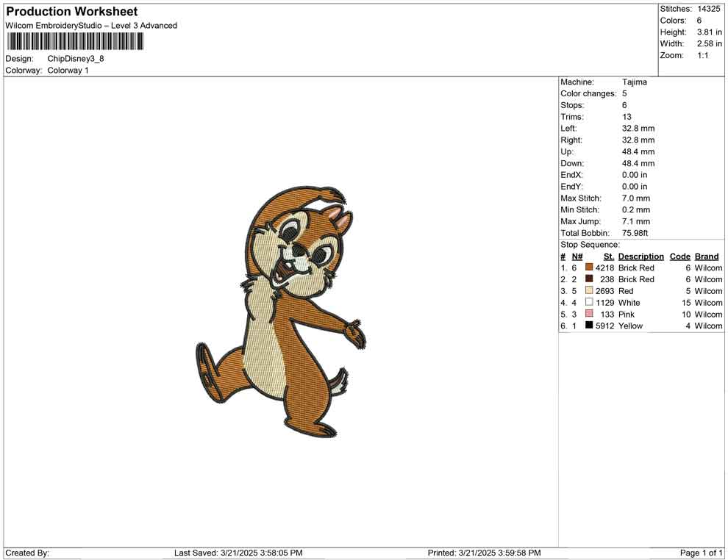Click the Pink 133 swatch
This screenshot has width=728, height=560.
click(589, 314)
